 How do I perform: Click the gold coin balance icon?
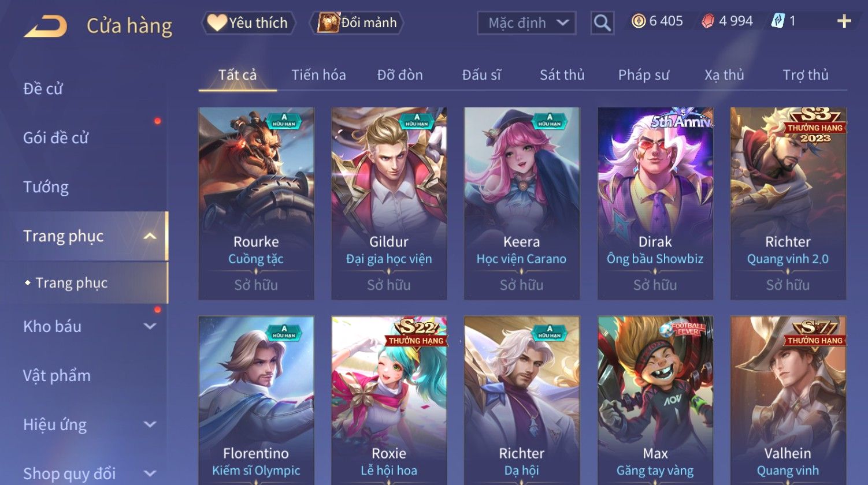(638, 21)
